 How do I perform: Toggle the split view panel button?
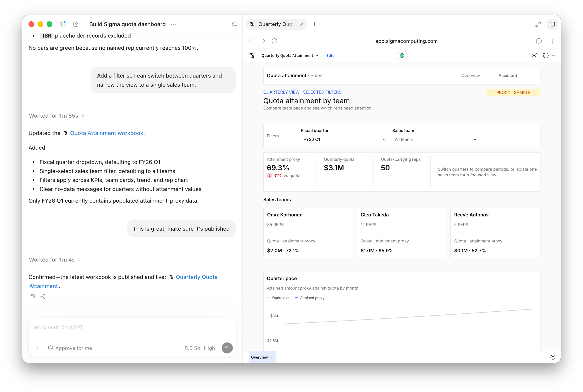point(552,24)
